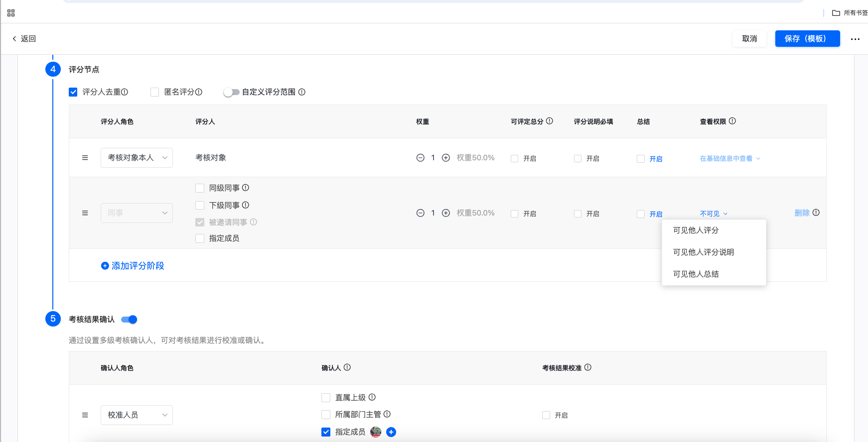
Task: Enable 评分说明必填 in 考核对象 row
Action: point(578,159)
